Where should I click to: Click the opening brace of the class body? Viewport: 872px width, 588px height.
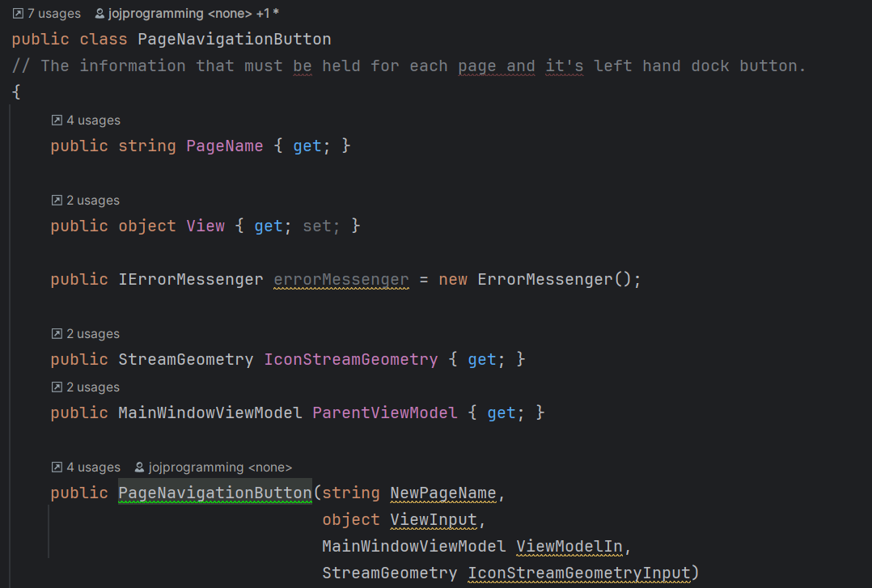click(16, 91)
